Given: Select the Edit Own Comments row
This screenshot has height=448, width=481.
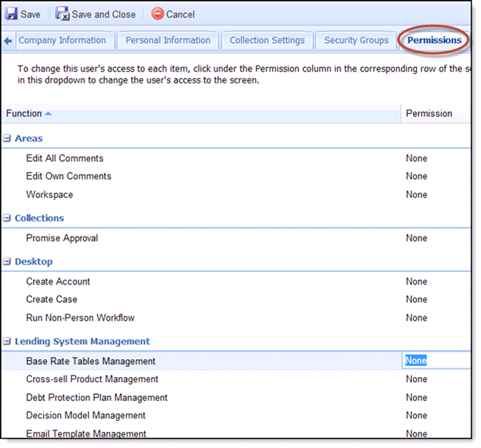Looking at the screenshot, I should click(x=236, y=176).
